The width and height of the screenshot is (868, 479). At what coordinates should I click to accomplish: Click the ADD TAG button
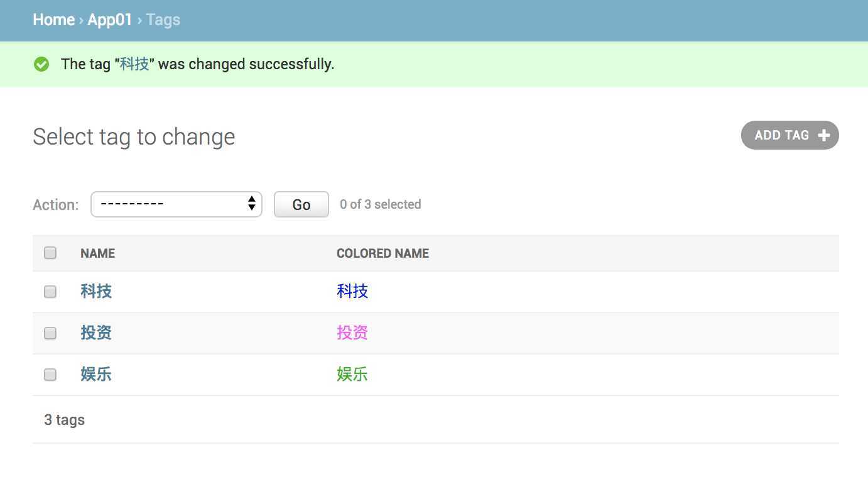[790, 135]
